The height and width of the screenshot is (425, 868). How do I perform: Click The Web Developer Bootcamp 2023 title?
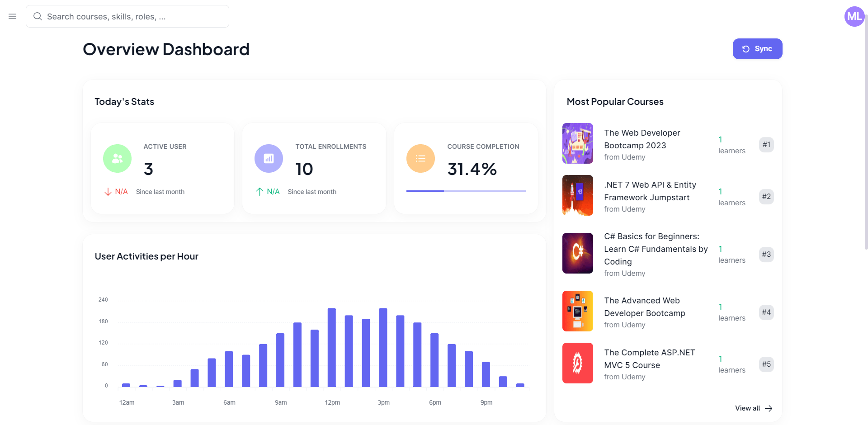pyautogui.click(x=642, y=139)
